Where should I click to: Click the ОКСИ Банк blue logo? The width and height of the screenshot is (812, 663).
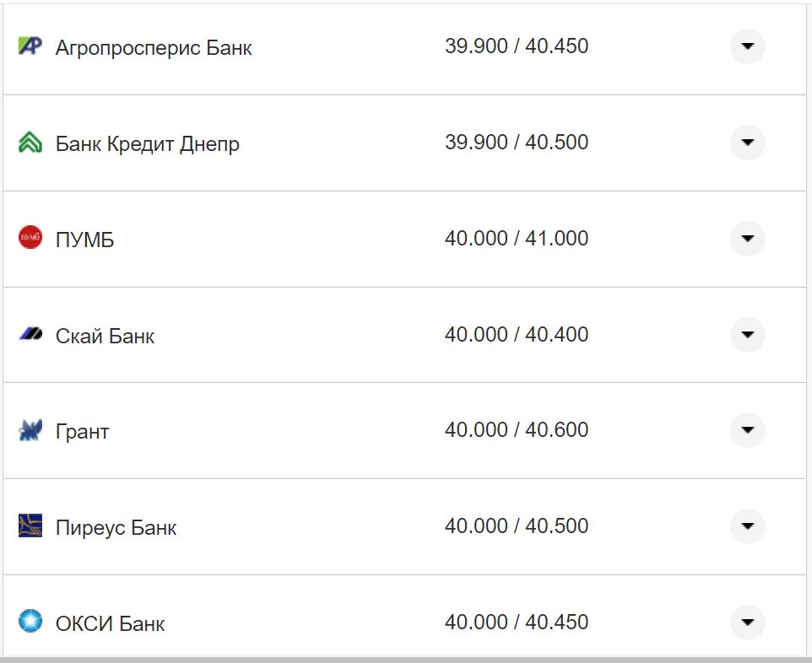(30, 623)
